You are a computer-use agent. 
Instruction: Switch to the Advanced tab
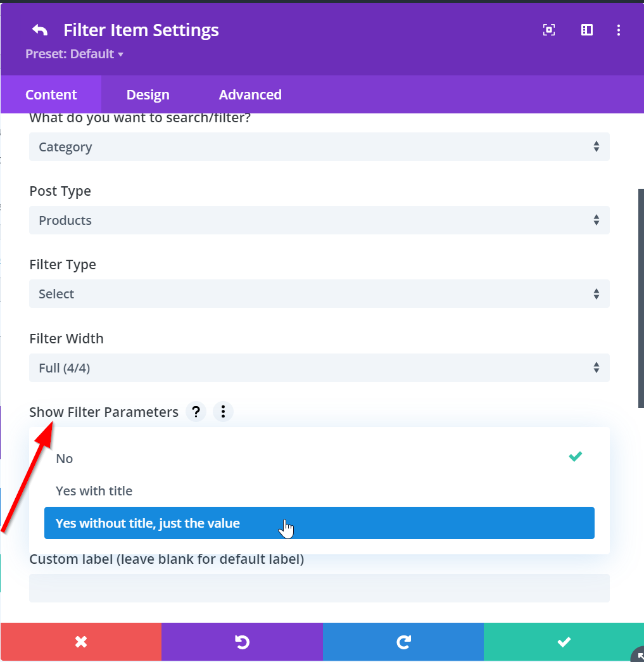[x=250, y=95]
